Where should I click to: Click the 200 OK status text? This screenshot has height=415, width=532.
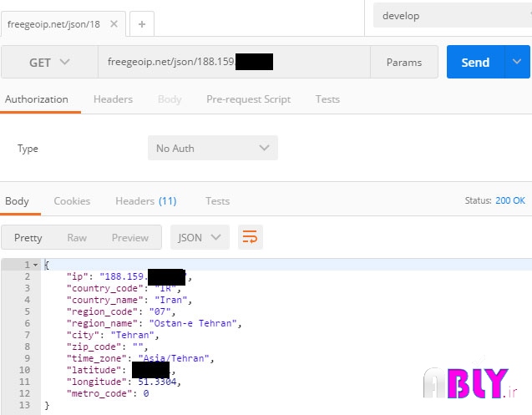tap(510, 200)
